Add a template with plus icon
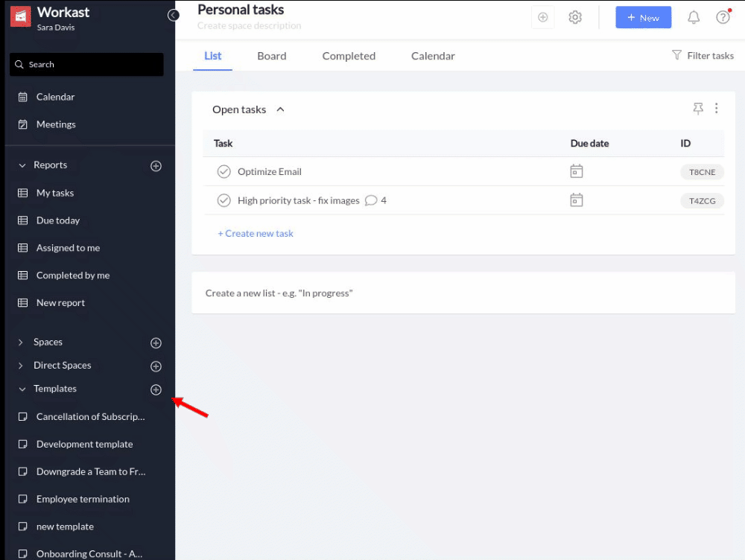Viewport: 745px width, 560px height. [x=156, y=389]
